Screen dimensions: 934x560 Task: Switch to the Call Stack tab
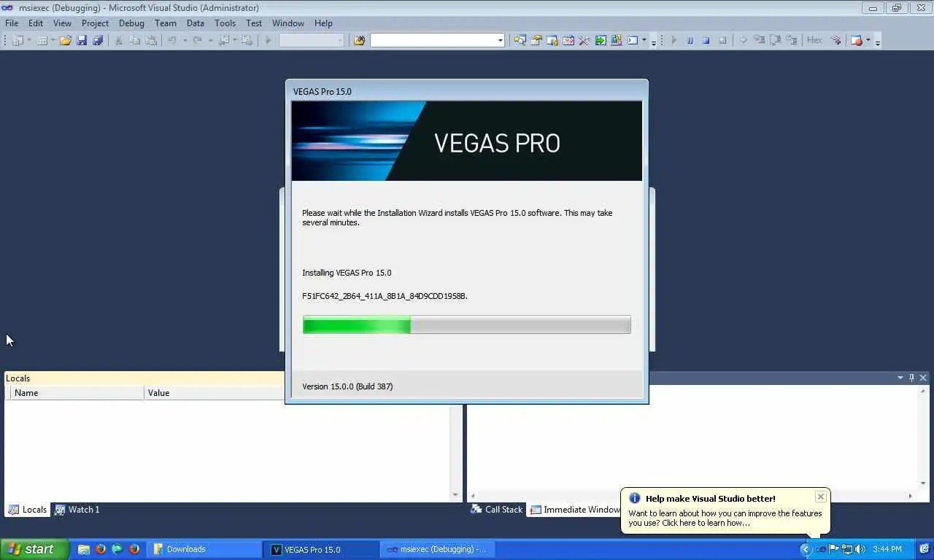pyautogui.click(x=497, y=510)
